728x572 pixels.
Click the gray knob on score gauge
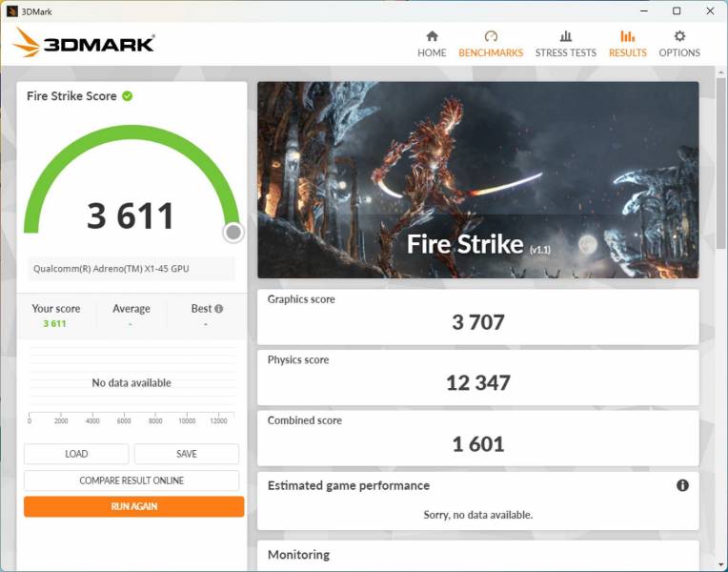[233, 233]
